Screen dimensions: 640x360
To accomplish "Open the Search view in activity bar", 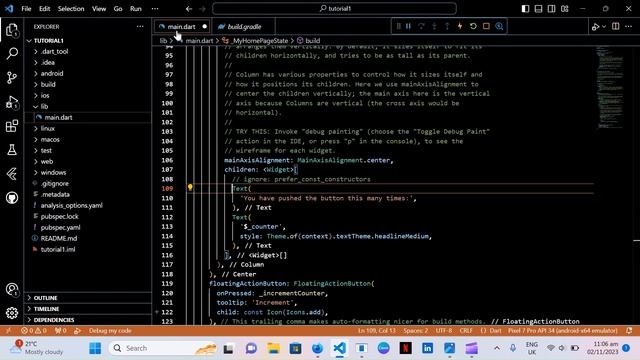I will point(12,53).
